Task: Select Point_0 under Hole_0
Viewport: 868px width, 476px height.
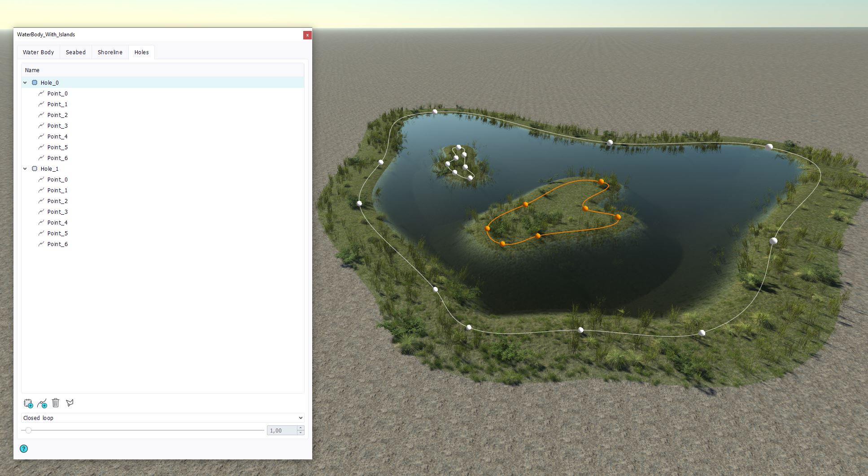Action: (57, 94)
